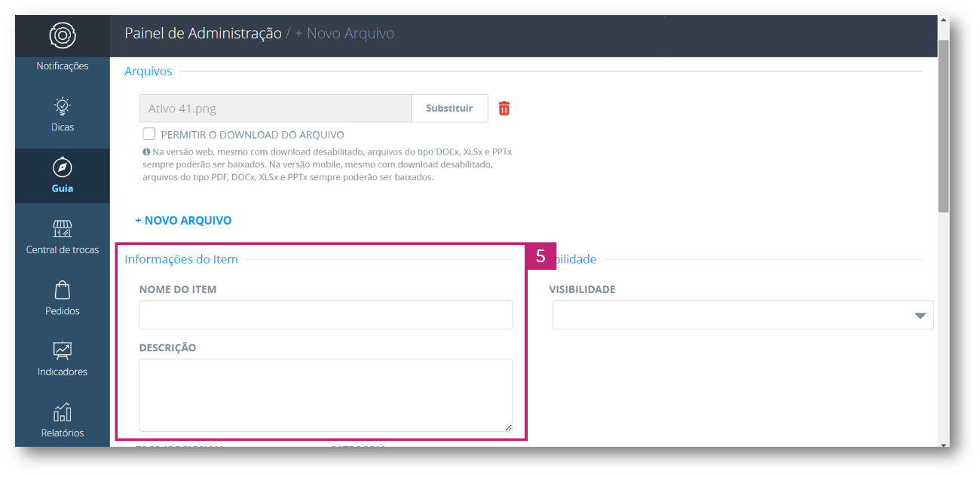This screenshot has width=980, height=477.
Task: Click the Informações do Item heading
Action: tap(181, 259)
